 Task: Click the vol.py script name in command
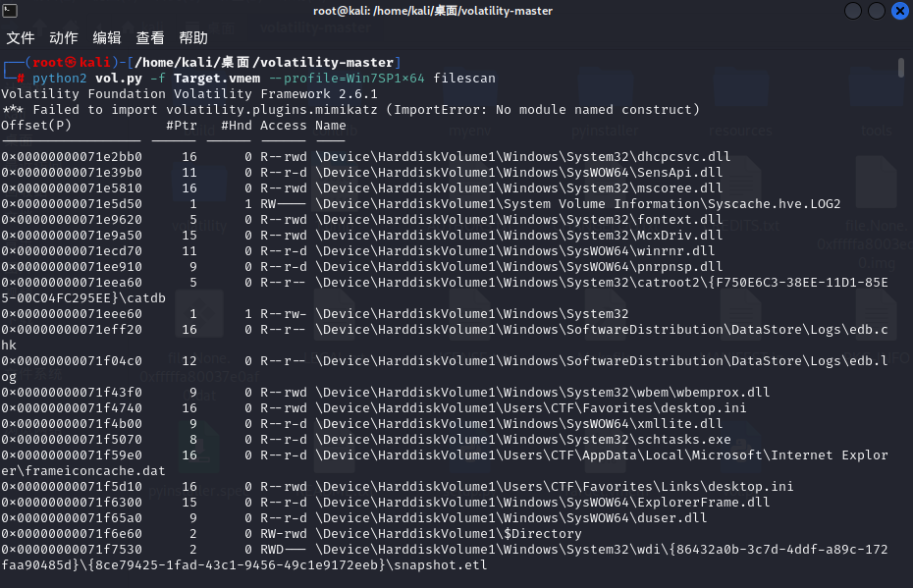(x=119, y=78)
